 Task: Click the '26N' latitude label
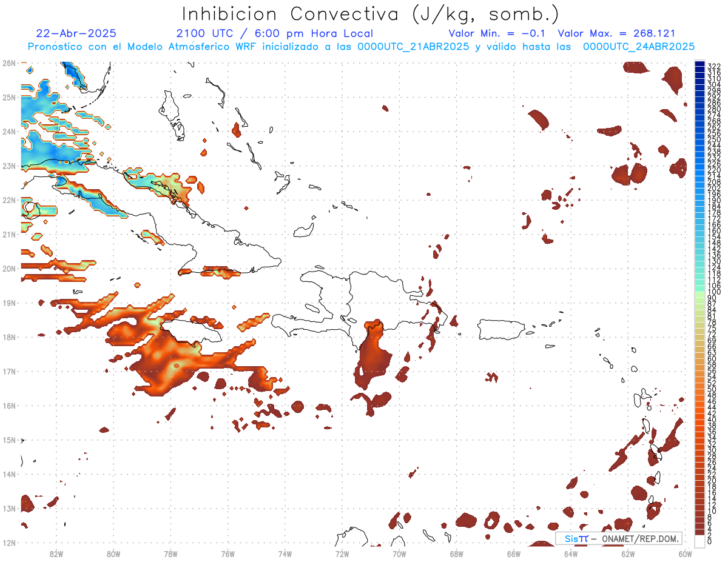tap(8, 63)
